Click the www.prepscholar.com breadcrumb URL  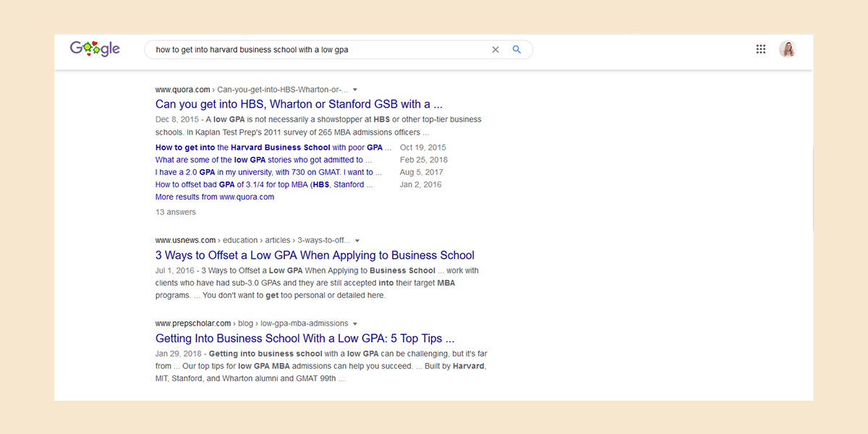(x=252, y=323)
